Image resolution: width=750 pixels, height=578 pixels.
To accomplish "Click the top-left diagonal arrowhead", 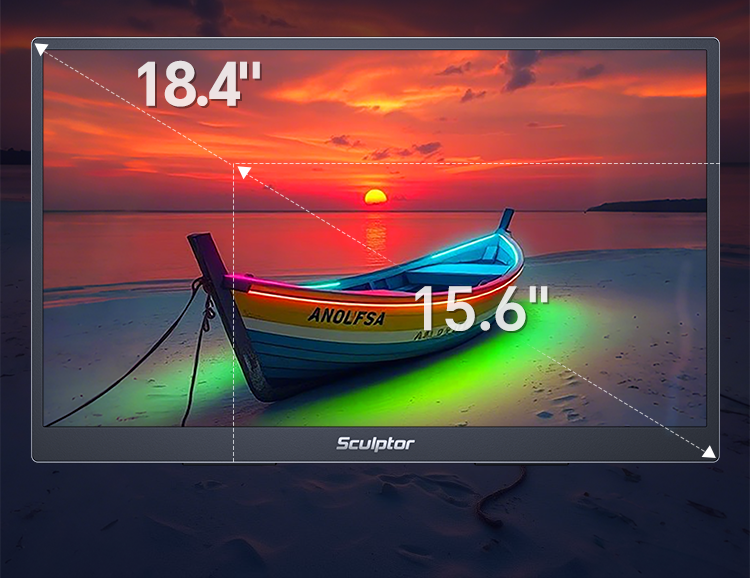I will [41, 49].
